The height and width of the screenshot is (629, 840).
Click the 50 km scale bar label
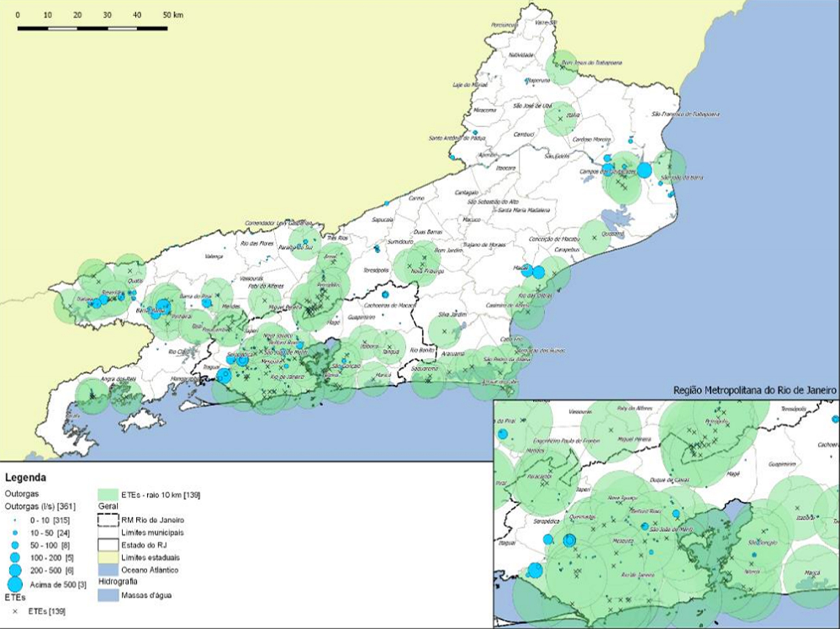tap(173, 15)
